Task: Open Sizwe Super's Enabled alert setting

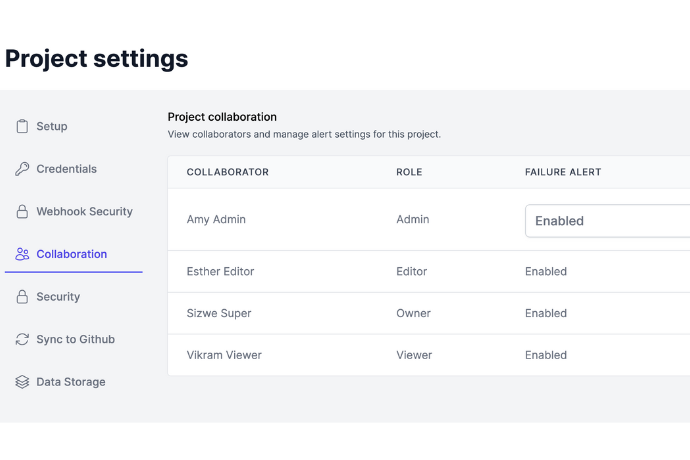Action: pyautogui.click(x=546, y=313)
